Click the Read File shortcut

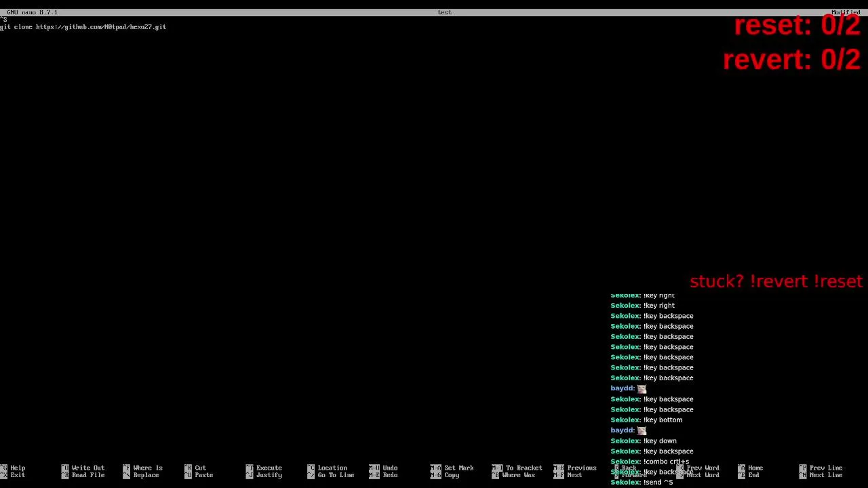tap(83, 475)
